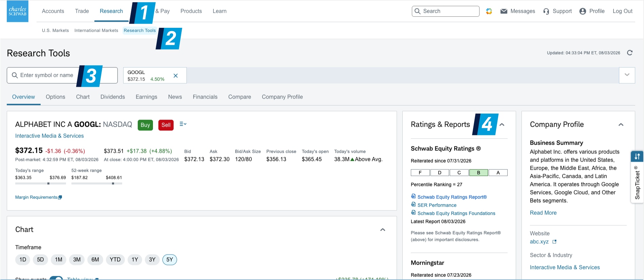This screenshot has height=280, width=644.
Task: Refresh quote data with the reload icon
Action: click(630, 53)
